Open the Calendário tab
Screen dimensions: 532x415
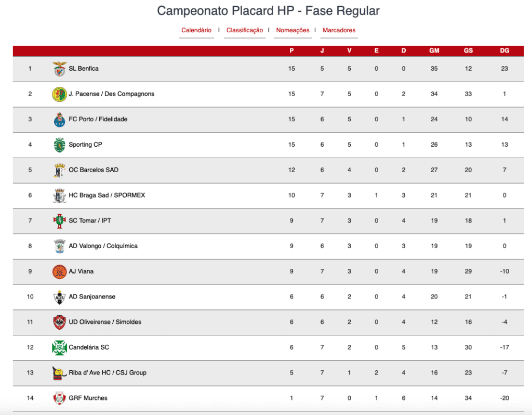coord(196,30)
